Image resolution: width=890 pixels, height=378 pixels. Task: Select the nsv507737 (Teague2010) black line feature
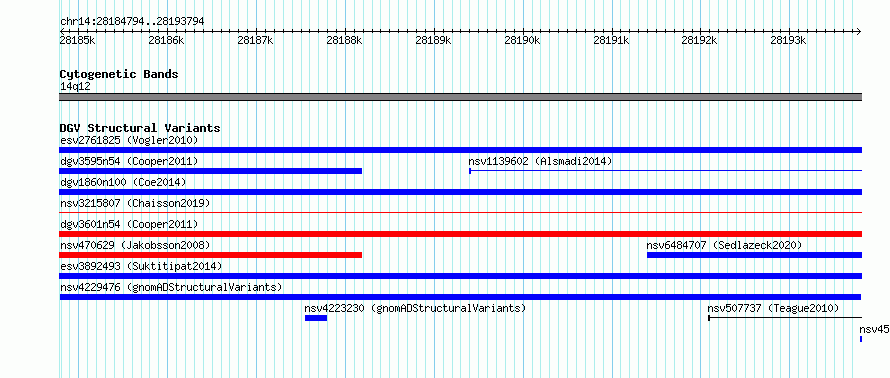[785, 318]
